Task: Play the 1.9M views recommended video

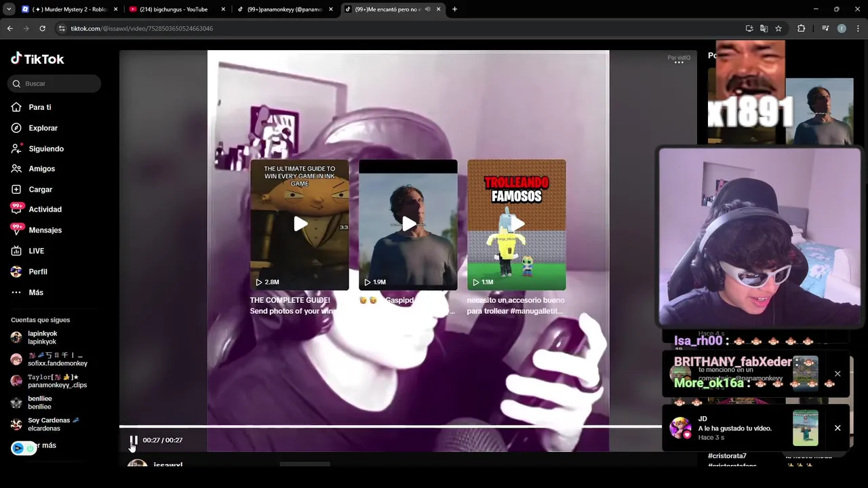Action: (408, 224)
